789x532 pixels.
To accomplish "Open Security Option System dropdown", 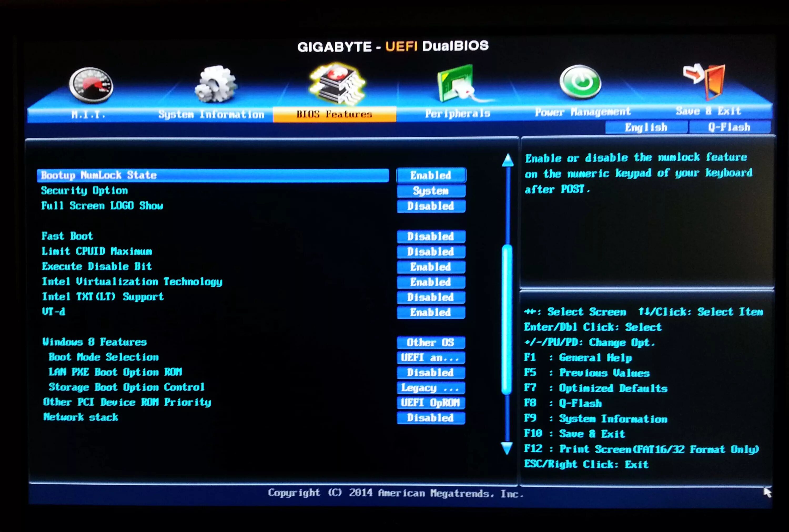I will pyautogui.click(x=431, y=191).
